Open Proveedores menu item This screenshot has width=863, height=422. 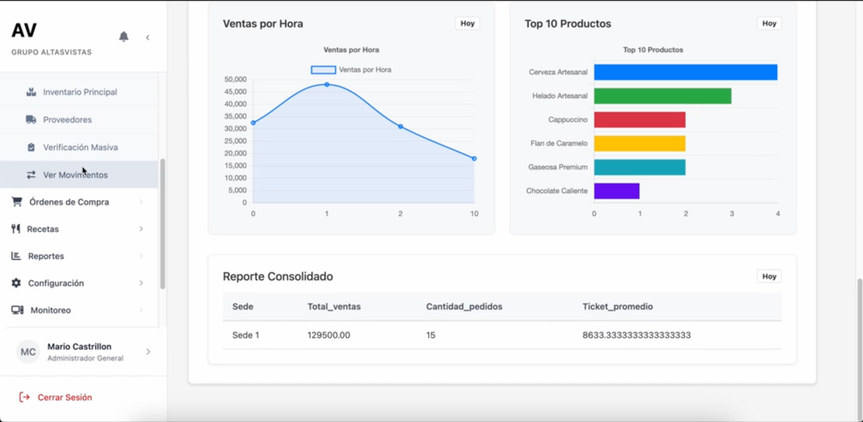[x=79, y=119]
